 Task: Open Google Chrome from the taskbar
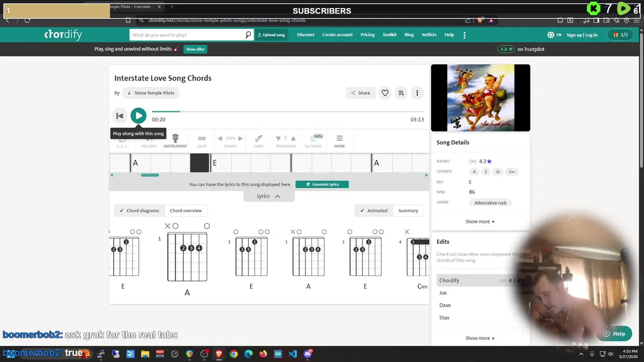coord(233,354)
